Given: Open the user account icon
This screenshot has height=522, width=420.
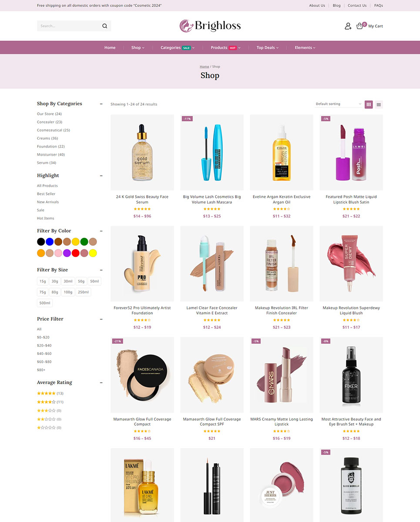Looking at the screenshot, I should (348, 26).
